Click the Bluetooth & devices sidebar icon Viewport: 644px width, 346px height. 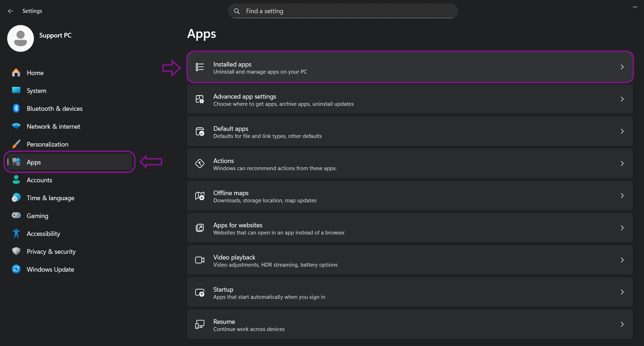click(x=16, y=108)
